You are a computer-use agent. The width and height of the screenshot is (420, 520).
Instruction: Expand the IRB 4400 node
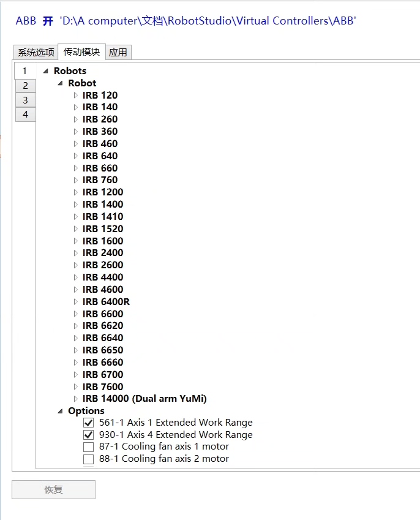point(75,277)
